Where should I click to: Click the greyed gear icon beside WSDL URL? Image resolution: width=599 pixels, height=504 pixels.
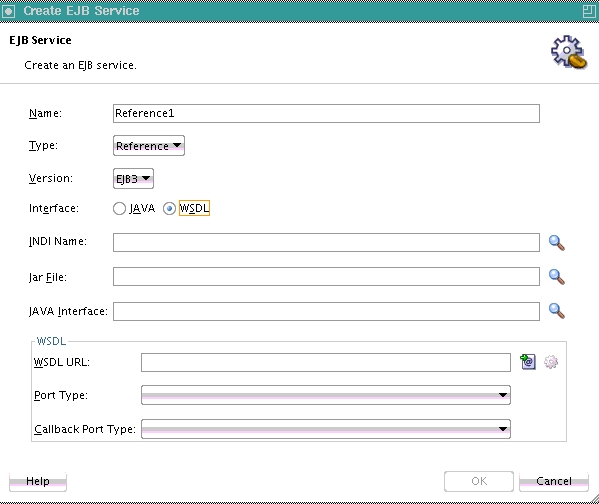tap(551, 361)
